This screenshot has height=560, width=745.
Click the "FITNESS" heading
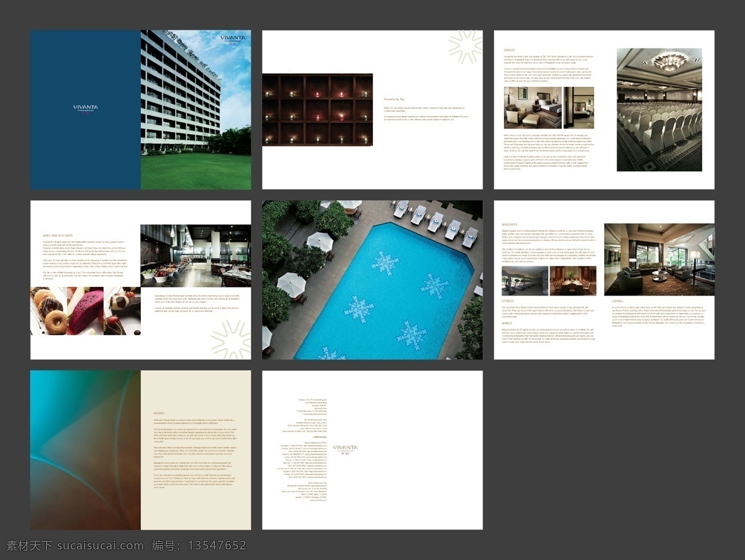[x=508, y=301]
